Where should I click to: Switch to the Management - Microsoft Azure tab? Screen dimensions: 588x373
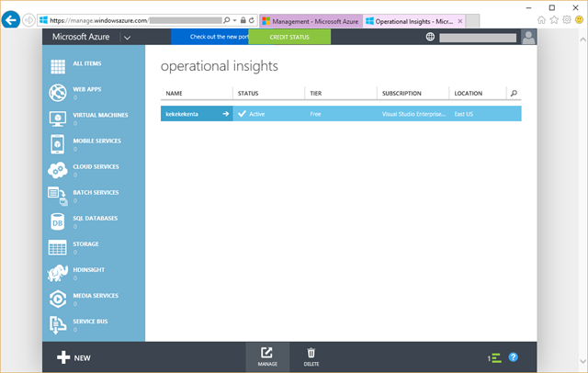[311, 21]
